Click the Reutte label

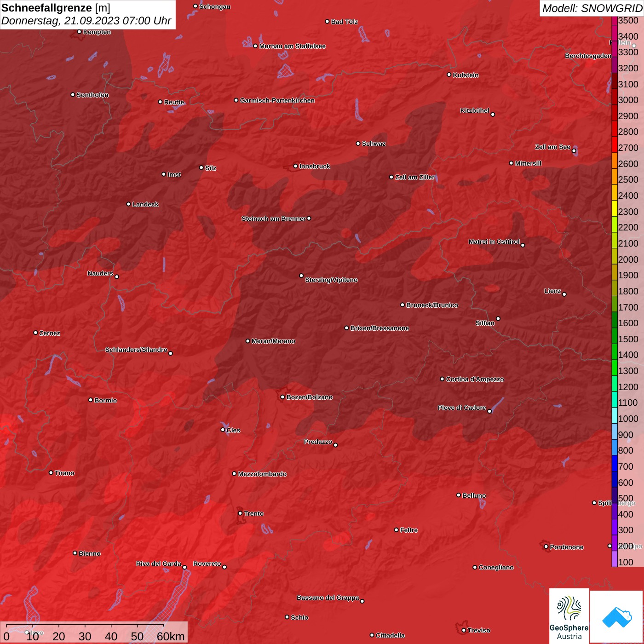point(174,102)
